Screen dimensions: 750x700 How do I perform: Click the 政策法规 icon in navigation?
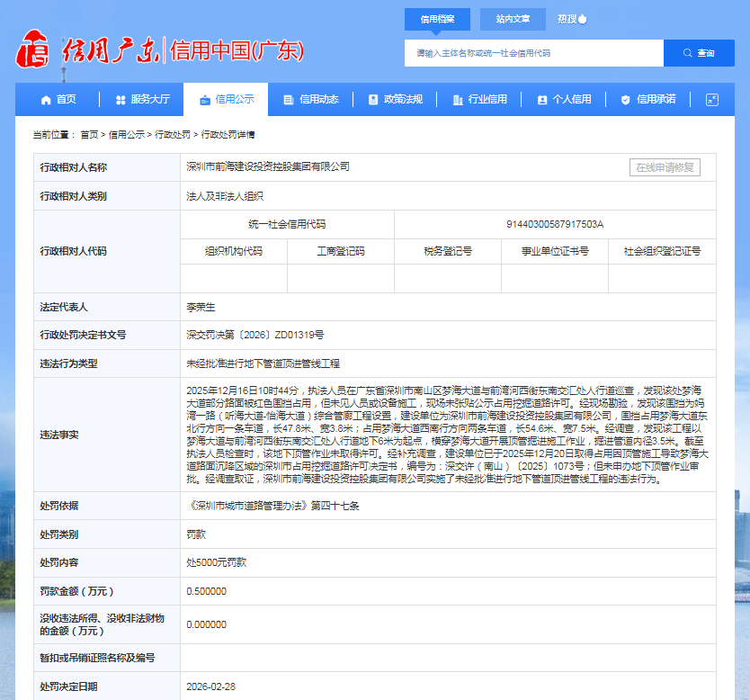point(372,100)
